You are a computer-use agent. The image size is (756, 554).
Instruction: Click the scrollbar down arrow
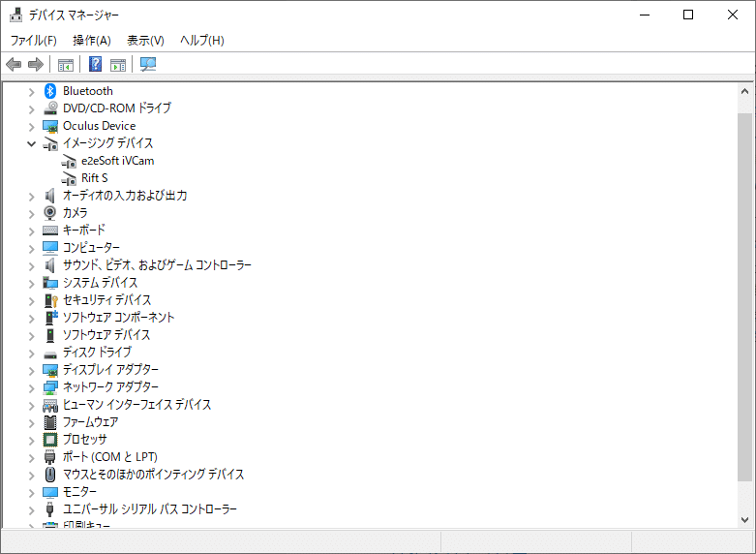744,520
